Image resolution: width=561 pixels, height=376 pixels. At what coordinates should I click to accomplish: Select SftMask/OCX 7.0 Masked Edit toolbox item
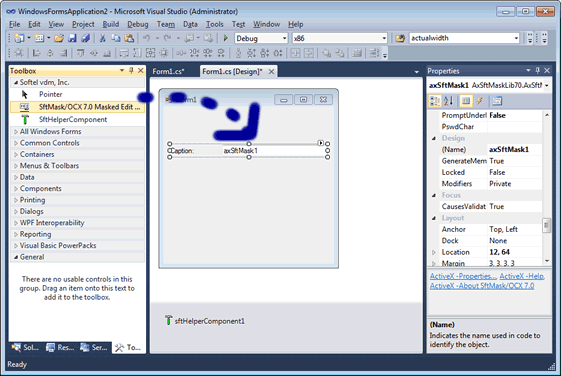pos(78,107)
